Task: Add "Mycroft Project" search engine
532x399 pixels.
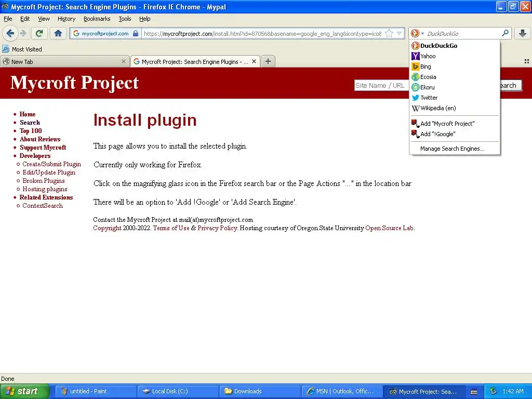Action: pos(455,124)
